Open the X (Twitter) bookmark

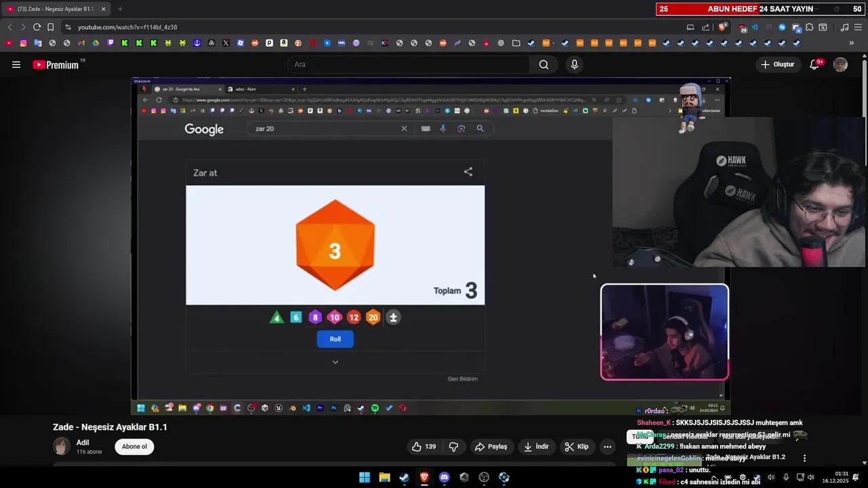pos(226,43)
